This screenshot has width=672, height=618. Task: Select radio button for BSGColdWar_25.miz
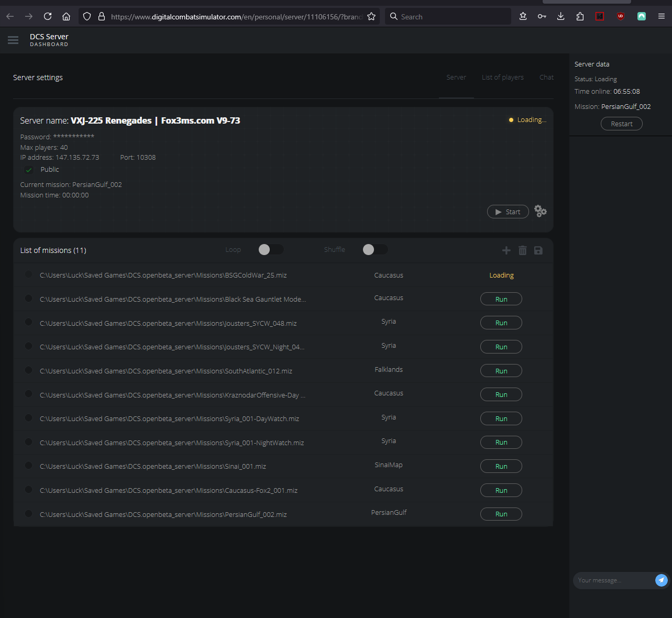29,274
